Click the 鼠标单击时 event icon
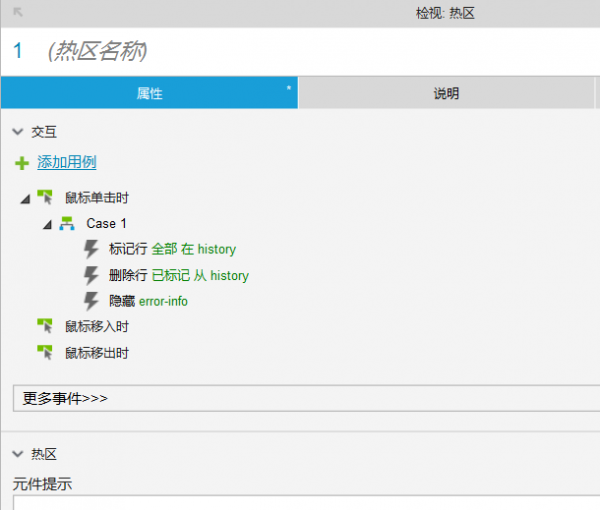The height and width of the screenshot is (510, 600). pos(44,198)
